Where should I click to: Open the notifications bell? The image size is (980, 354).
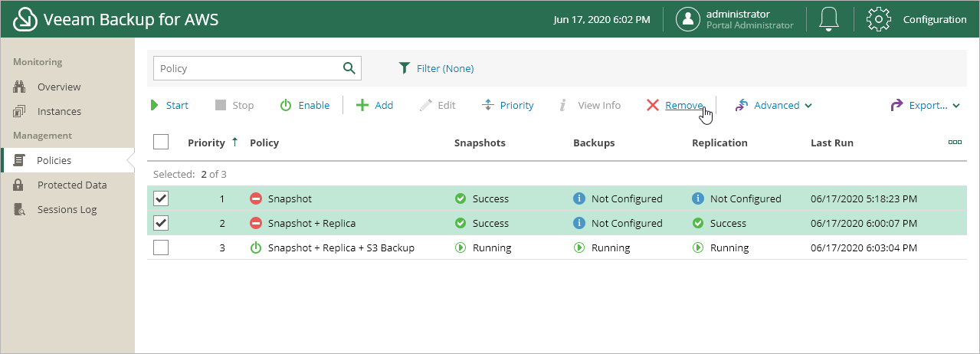point(828,19)
